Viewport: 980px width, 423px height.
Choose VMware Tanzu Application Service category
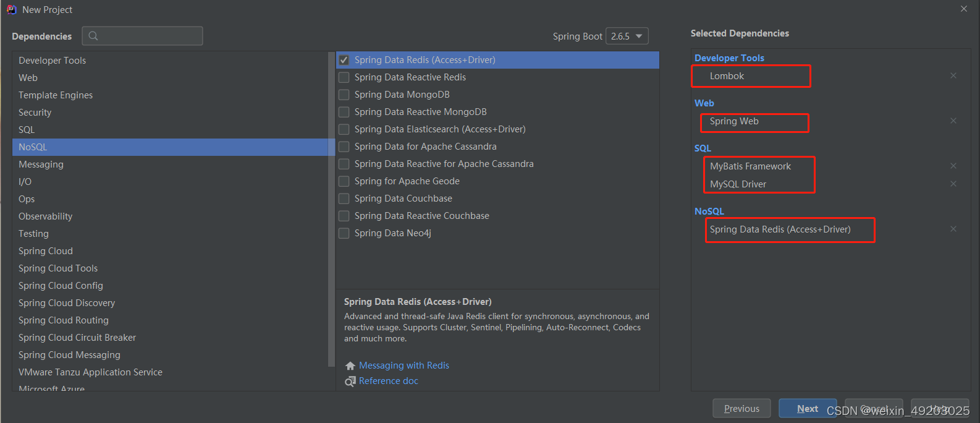click(170, 372)
